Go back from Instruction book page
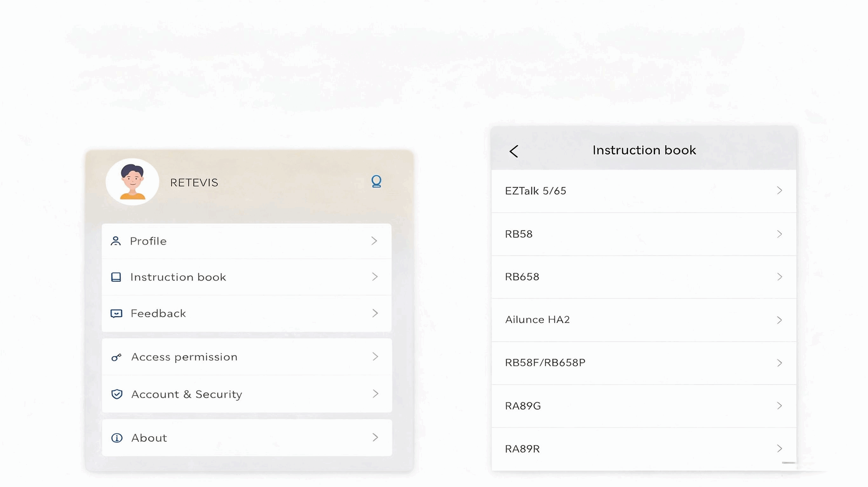The width and height of the screenshot is (868, 487). [513, 151]
